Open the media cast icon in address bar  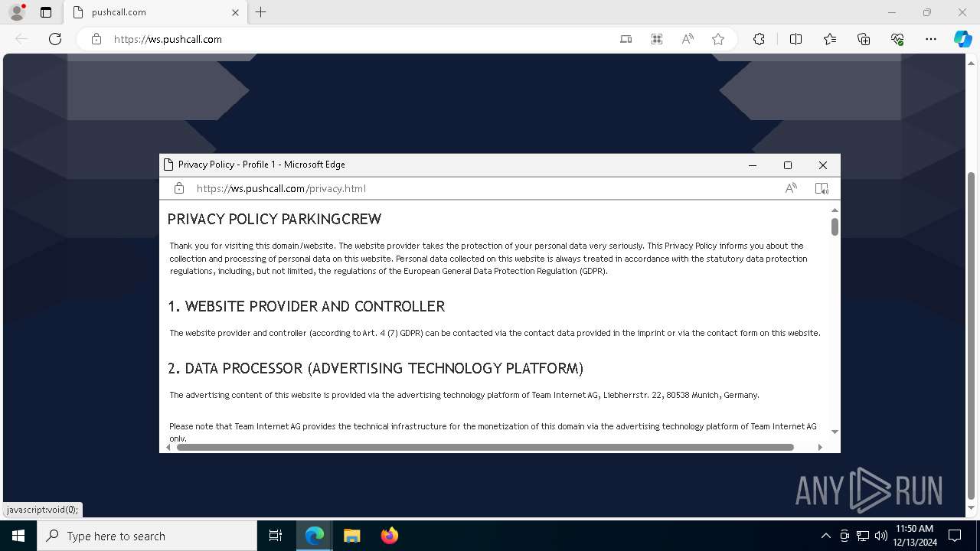[x=626, y=39]
